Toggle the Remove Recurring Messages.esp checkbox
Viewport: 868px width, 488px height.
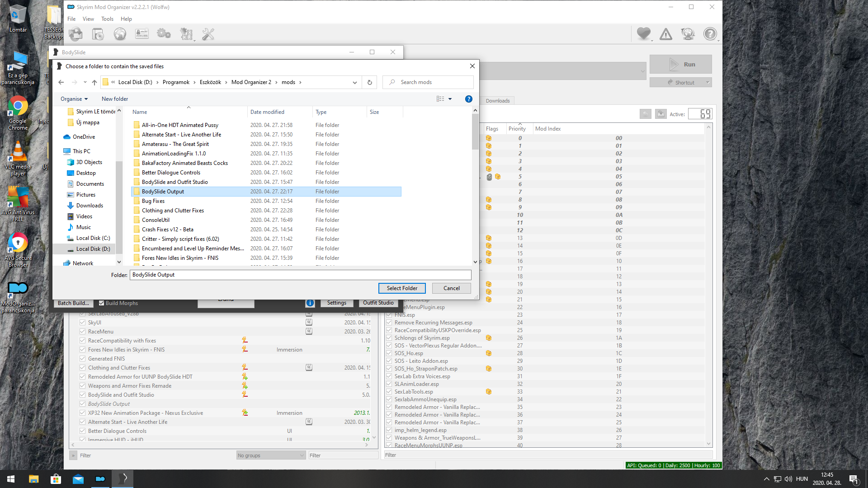[389, 323]
